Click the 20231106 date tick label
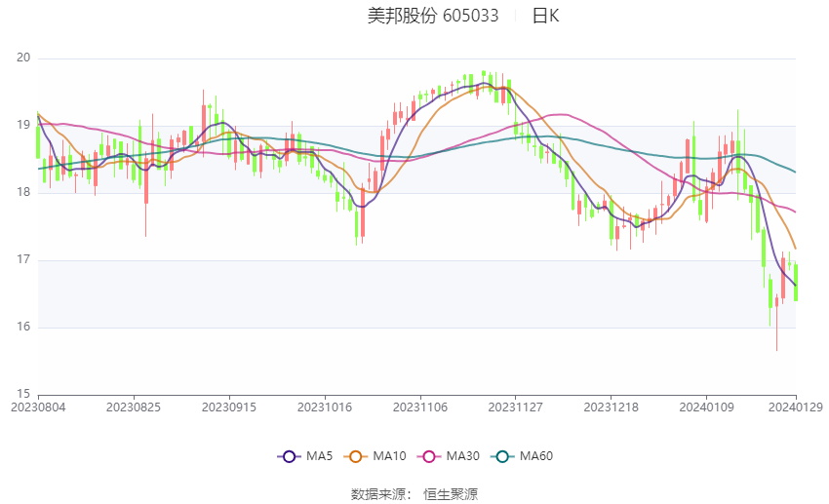 pyautogui.click(x=420, y=406)
